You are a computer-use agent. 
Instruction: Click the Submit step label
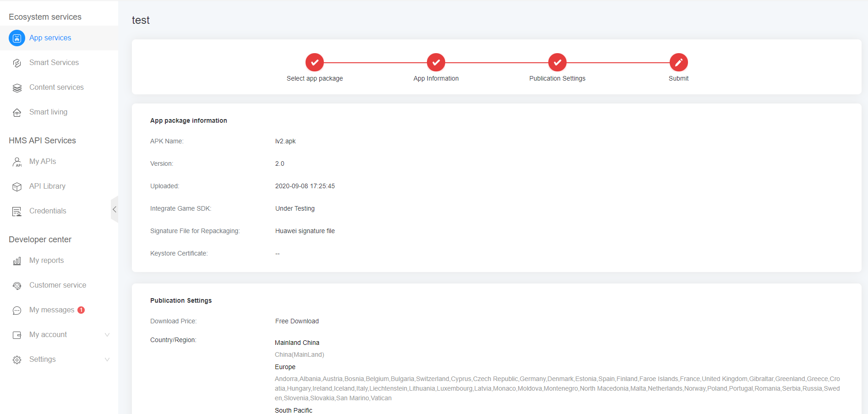tap(678, 78)
